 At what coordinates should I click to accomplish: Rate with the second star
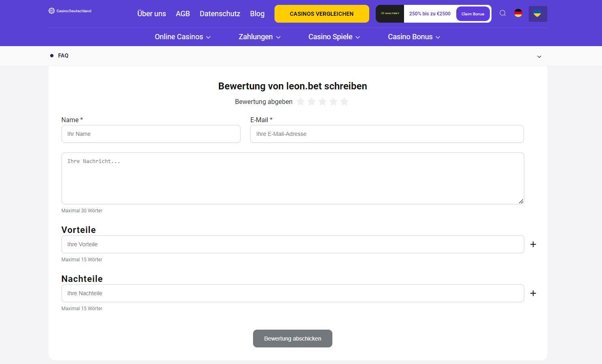pyautogui.click(x=311, y=102)
